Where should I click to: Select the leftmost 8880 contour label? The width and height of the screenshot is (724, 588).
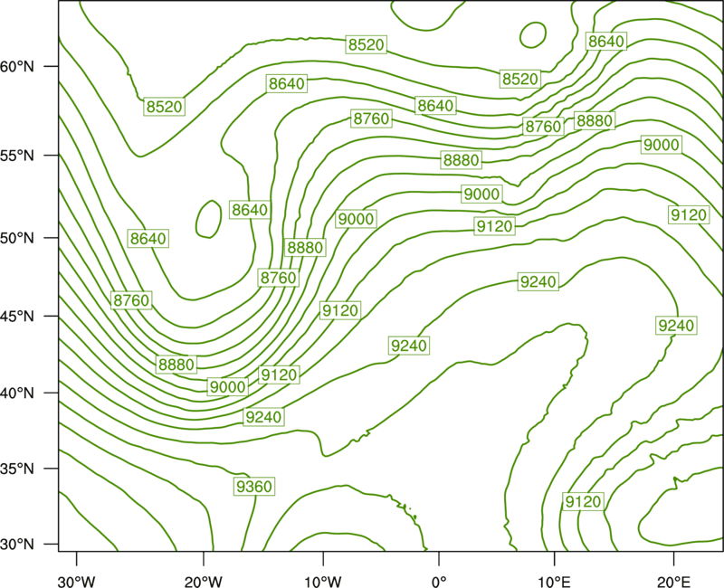[x=176, y=365]
